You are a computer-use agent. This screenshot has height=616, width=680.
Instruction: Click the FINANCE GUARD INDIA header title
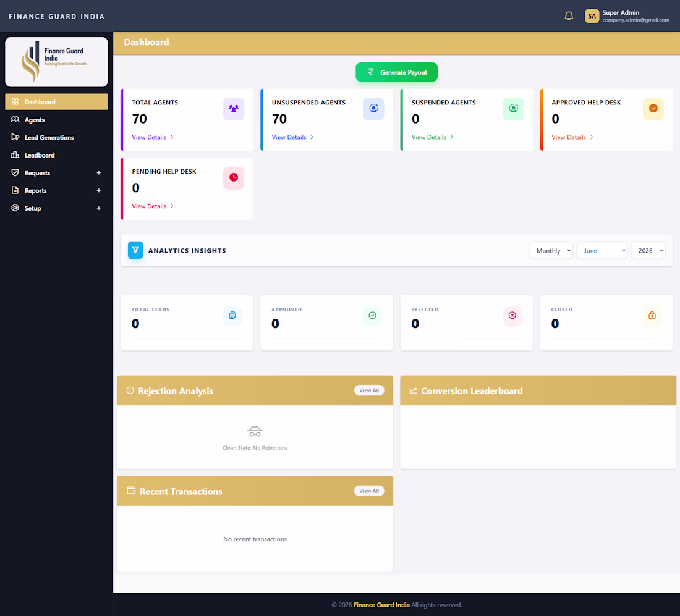(57, 17)
